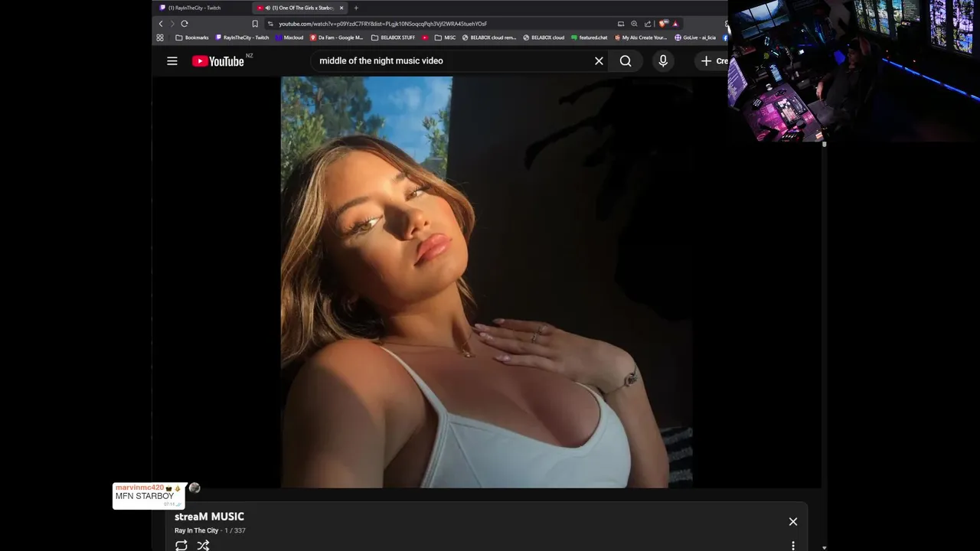Click the cast/screen icon in address bar
The height and width of the screenshot is (551, 980).
point(621,24)
